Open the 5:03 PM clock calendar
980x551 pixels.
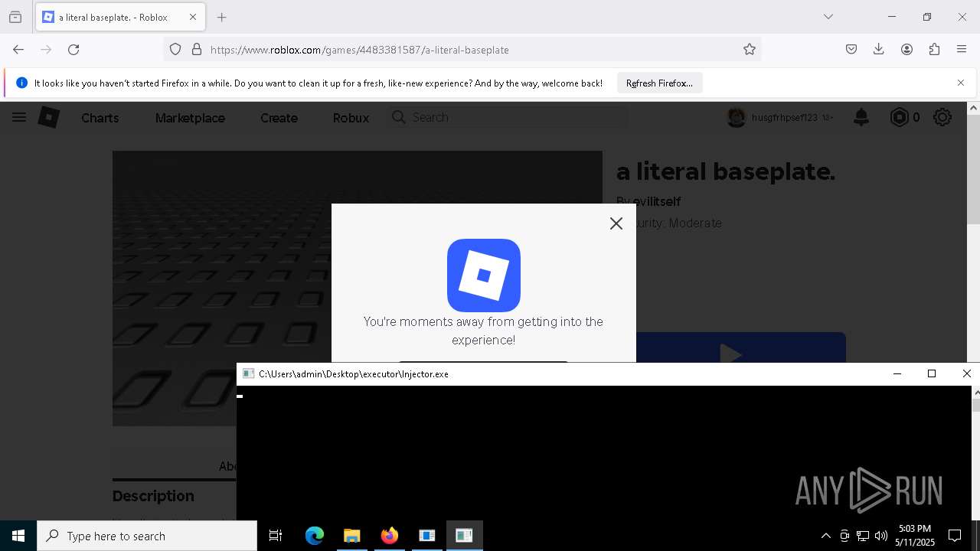pos(915,536)
